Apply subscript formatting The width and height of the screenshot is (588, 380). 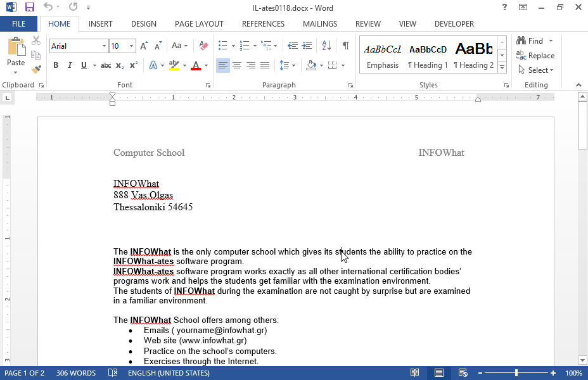coord(120,66)
